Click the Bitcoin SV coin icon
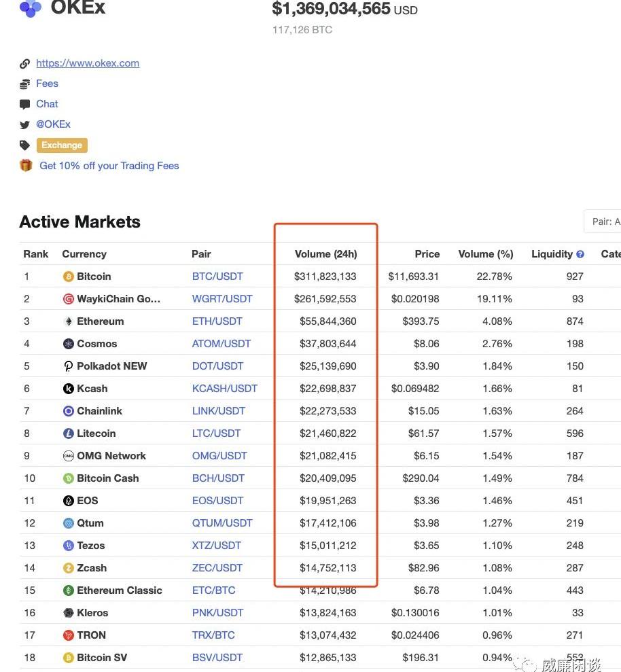Viewport: 621px width, 672px height. click(69, 658)
